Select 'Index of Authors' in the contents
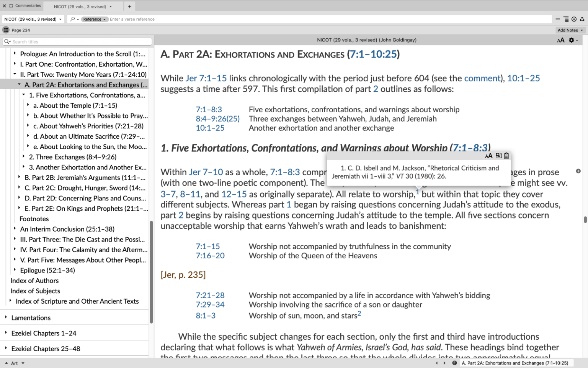The height and width of the screenshot is (368, 588). (34, 281)
